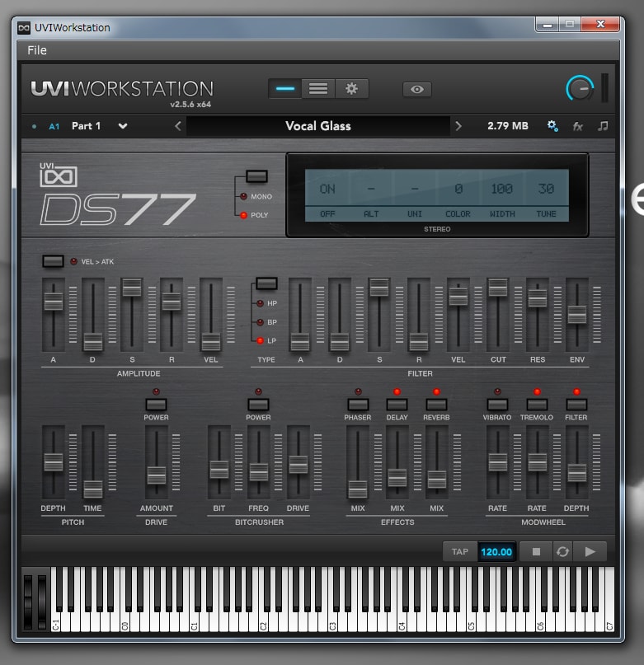The width and height of the screenshot is (644, 665).
Task: Expand the Part 1 dropdown
Action: click(123, 126)
